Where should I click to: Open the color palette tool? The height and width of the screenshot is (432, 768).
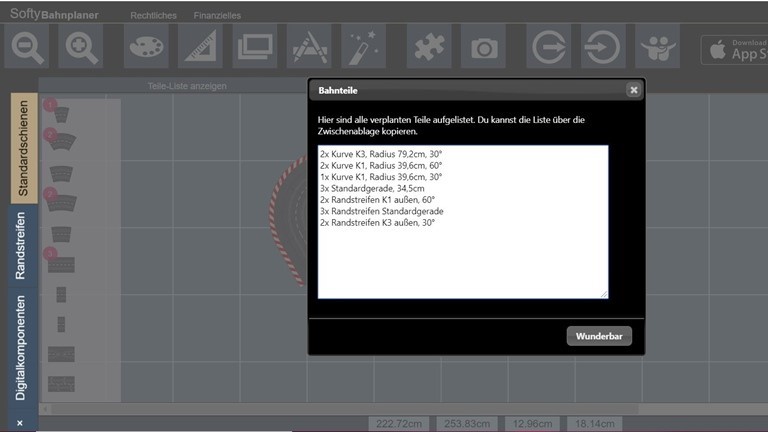[x=146, y=47]
